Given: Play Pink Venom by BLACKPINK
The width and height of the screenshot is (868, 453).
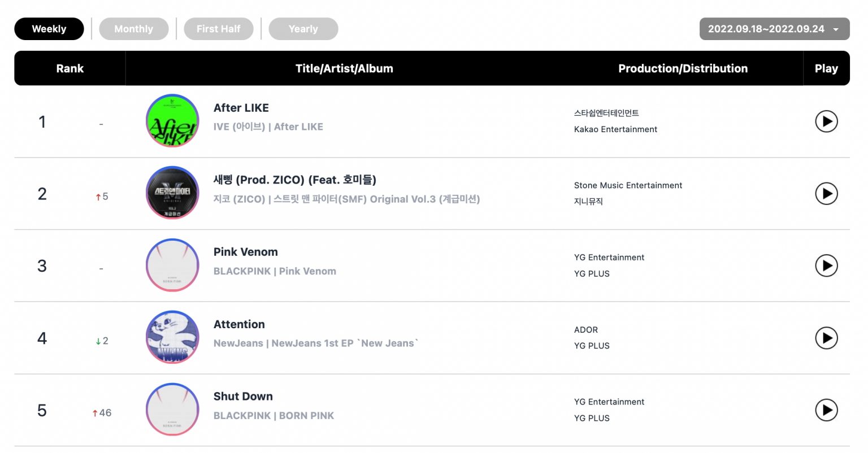Looking at the screenshot, I should coord(826,265).
